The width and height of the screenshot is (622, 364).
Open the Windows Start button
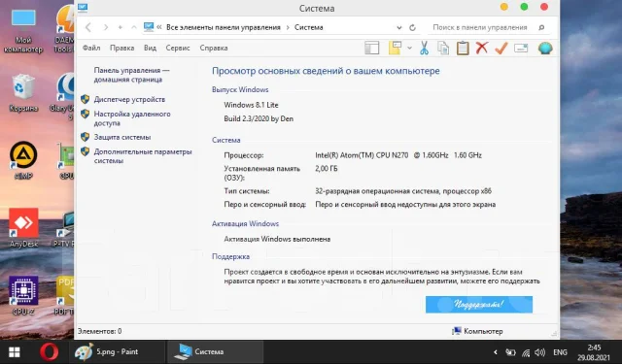coord(15,352)
